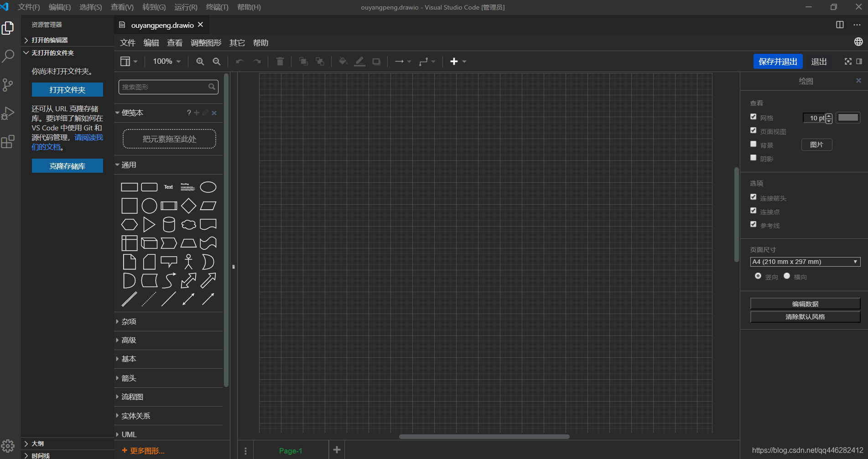The width and height of the screenshot is (868, 459).
Task: Select the 竖向 portrait radio button
Action: (758, 276)
